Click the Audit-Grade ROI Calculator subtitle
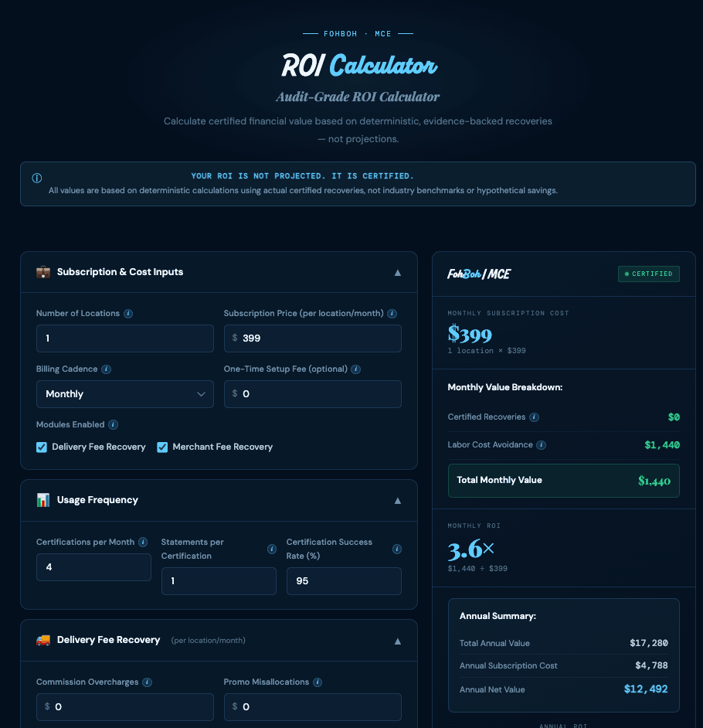 [x=358, y=97]
